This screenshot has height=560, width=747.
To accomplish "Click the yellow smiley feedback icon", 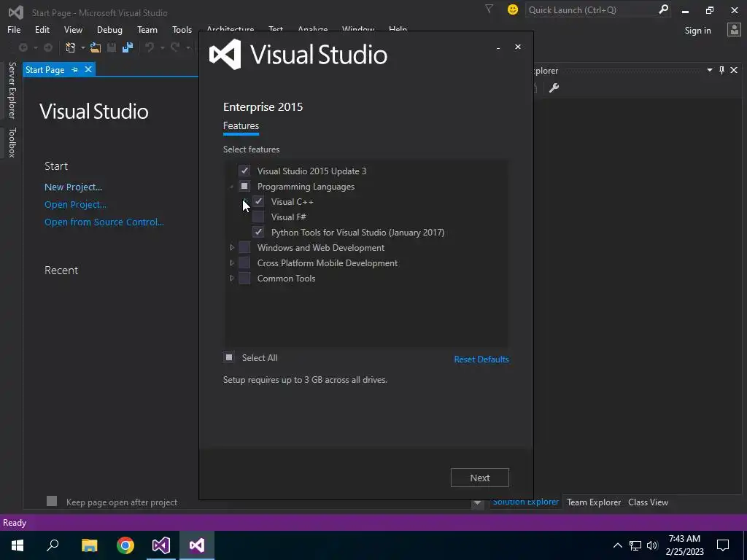I will 513,9.
